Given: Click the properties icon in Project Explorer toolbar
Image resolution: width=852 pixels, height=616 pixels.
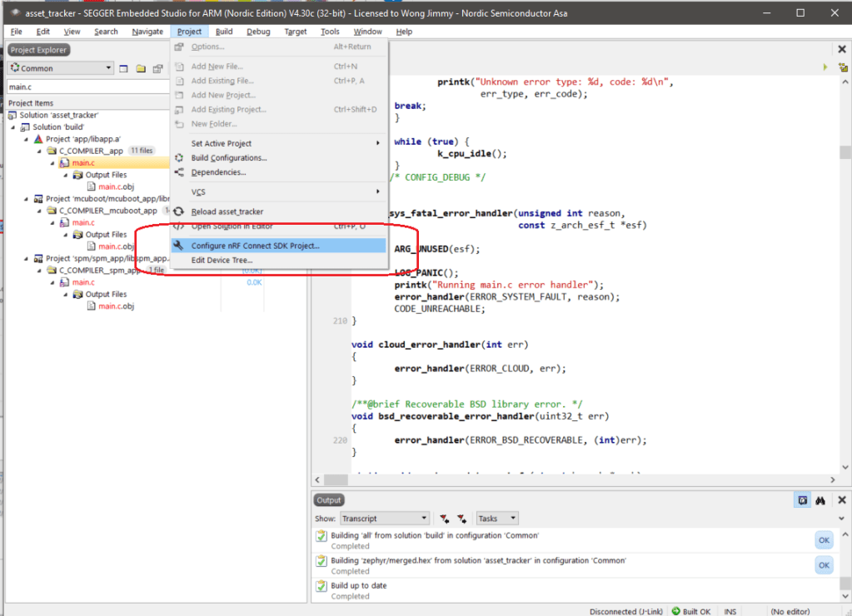Looking at the screenshot, I should point(157,68).
